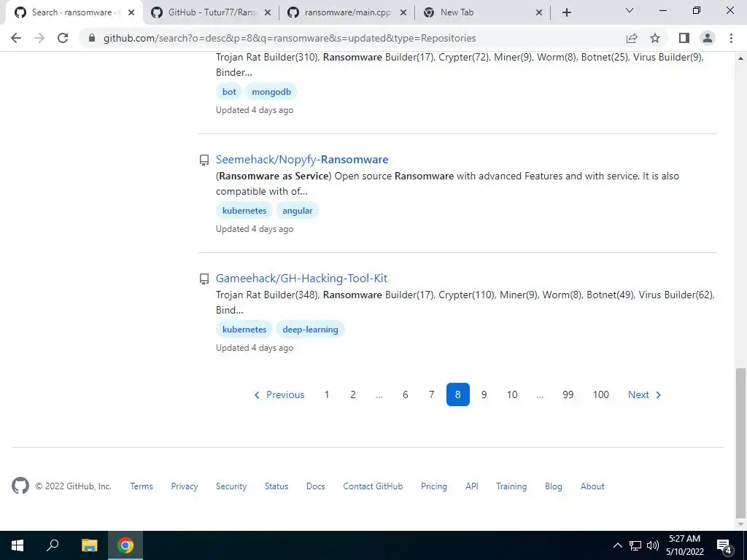Go to results page 9
Viewport: 747px width, 560px height.
(x=484, y=394)
